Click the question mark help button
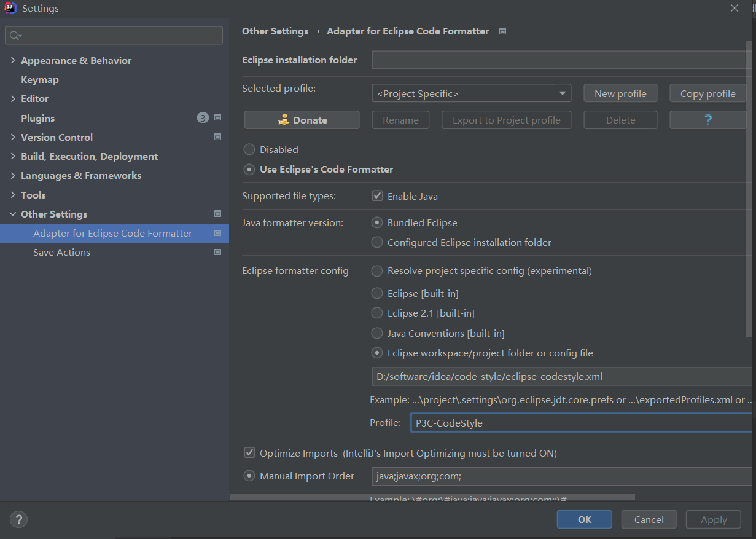The height and width of the screenshot is (539, 756). click(707, 120)
